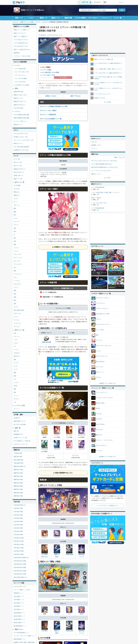Jump to ヒアンシーの性能予想 section
138x644 pixels.
(x=48, y=115)
